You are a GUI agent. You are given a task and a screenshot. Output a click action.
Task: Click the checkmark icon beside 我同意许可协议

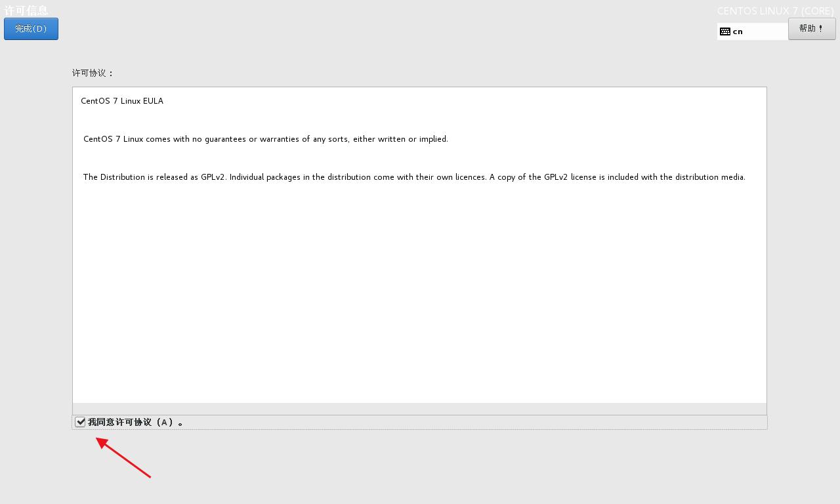pyautogui.click(x=80, y=422)
